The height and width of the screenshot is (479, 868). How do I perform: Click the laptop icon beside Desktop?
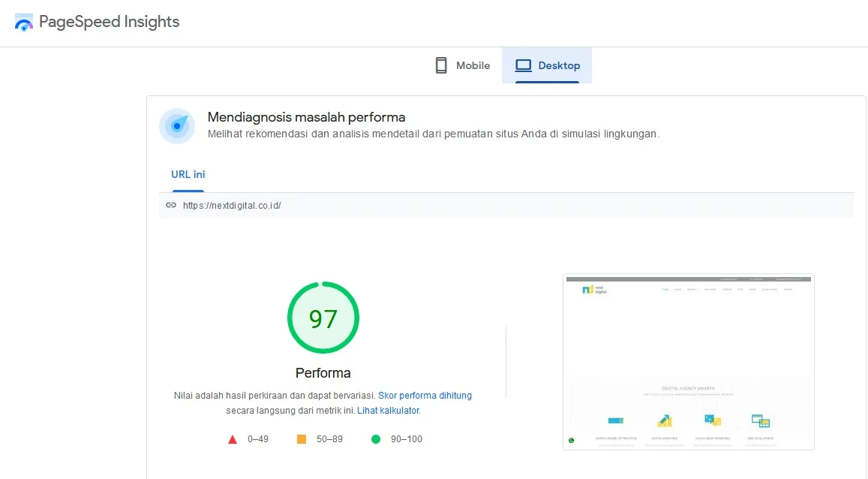(523, 65)
